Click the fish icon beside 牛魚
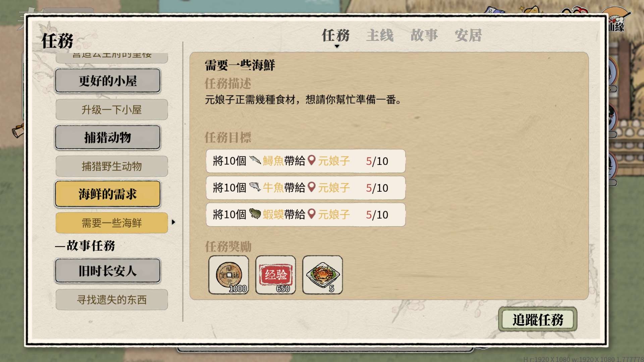This screenshot has height=362, width=644. tap(255, 187)
